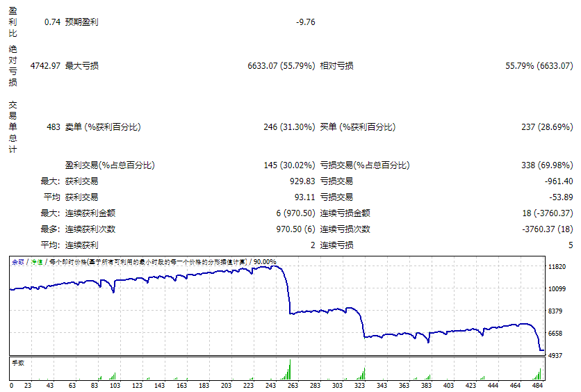Click the 103 x-axis tick label
This screenshot has width=581, height=392.
[x=115, y=386]
